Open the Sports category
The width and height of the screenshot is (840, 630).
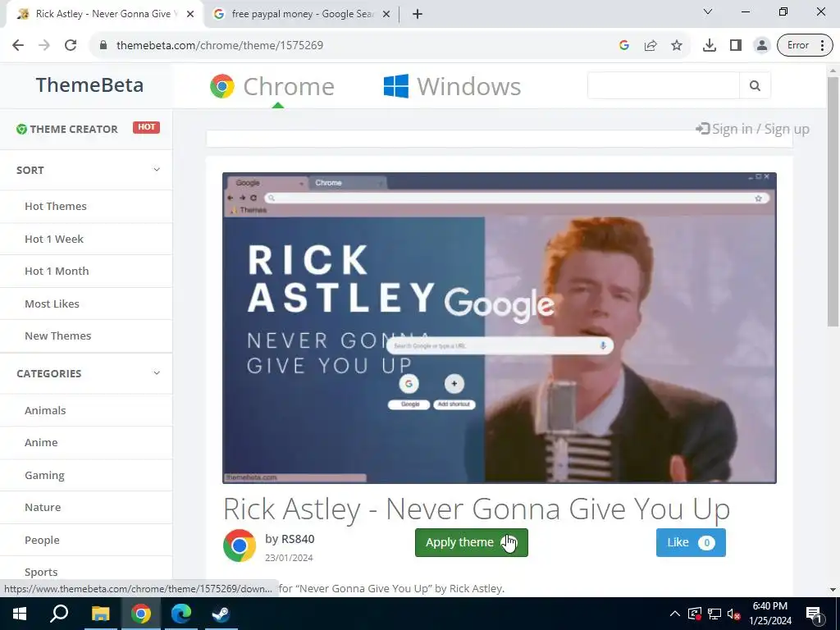coord(41,572)
